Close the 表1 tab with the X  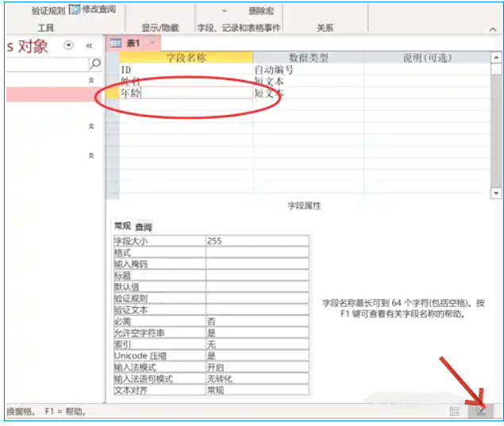pyautogui.click(x=153, y=43)
